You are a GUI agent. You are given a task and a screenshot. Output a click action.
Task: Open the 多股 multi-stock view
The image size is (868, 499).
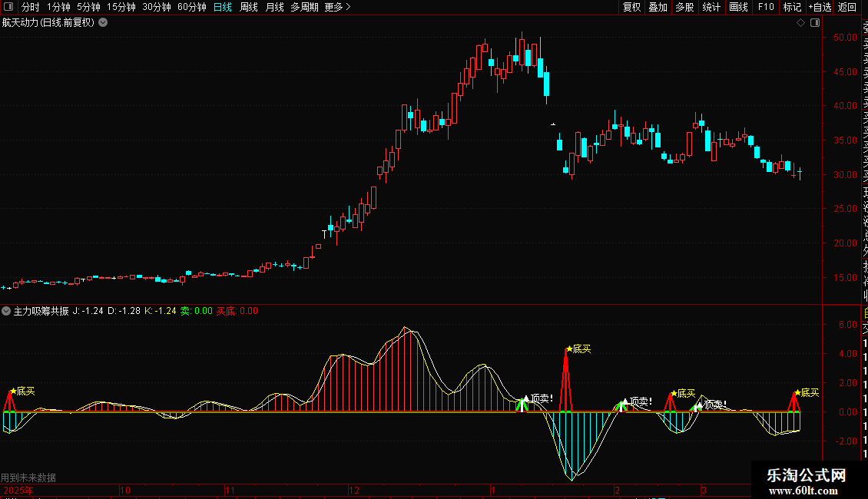[684, 7]
